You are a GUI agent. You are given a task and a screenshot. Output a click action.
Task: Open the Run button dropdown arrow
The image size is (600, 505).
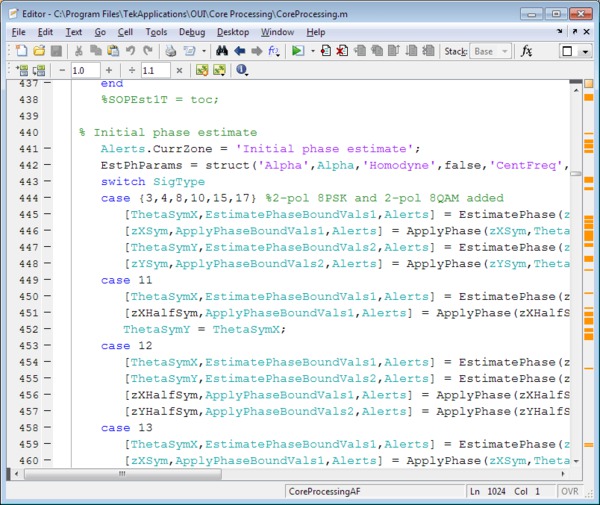[x=311, y=51]
